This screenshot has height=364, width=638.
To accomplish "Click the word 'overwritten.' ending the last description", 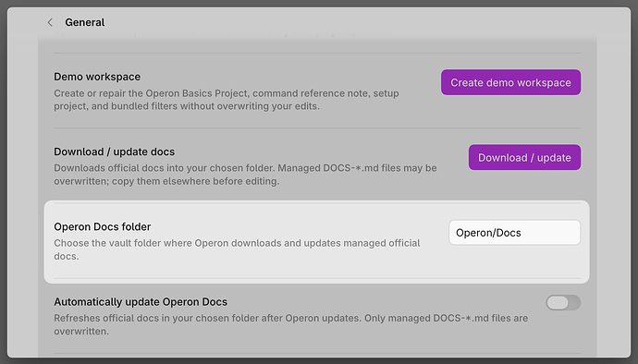I will point(81,331).
